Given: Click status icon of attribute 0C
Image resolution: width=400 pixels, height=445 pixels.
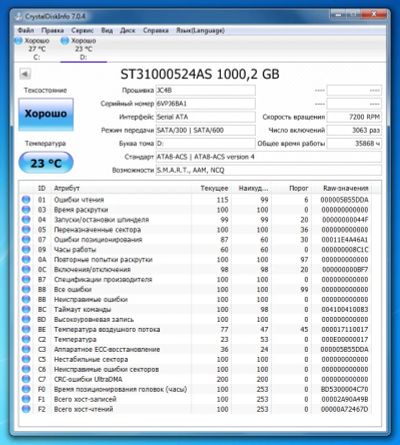Looking at the screenshot, I should (x=26, y=269).
